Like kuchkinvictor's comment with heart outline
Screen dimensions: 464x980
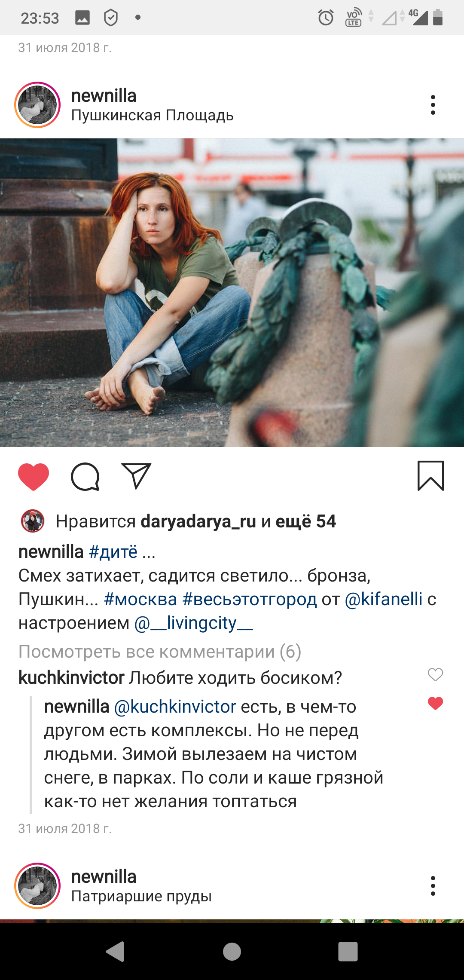pyautogui.click(x=435, y=675)
